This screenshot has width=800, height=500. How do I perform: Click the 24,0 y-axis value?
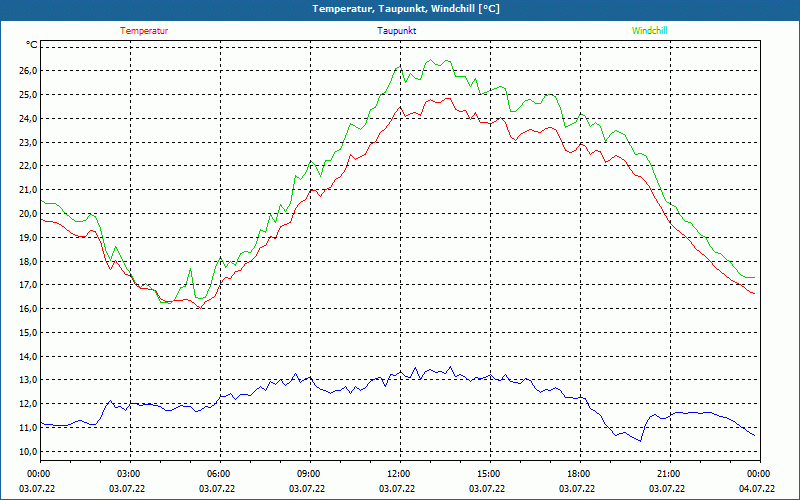click(29, 118)
